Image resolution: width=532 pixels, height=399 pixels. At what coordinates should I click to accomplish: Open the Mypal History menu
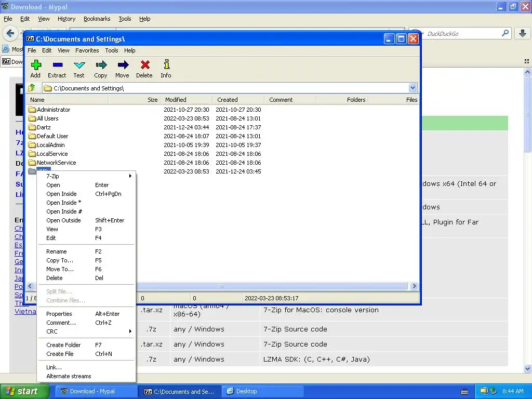[66, 19]
